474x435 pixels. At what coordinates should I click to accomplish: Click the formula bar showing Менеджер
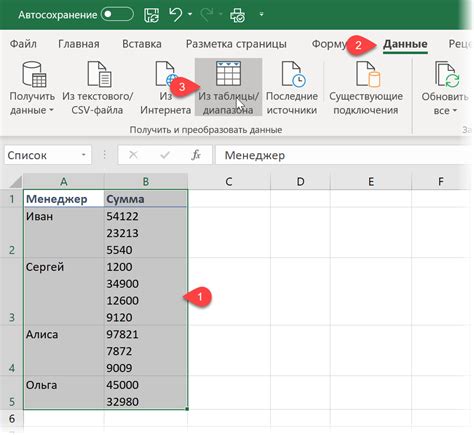tap(343, 155)
